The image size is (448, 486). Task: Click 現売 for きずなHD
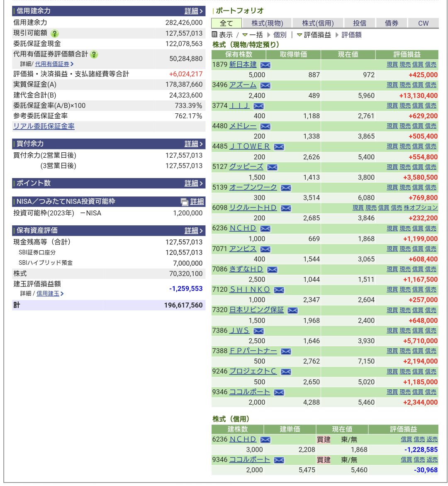405,269
